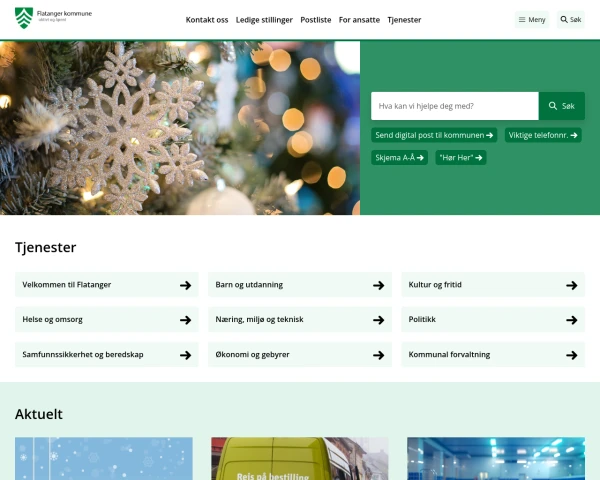The height and width of the screenshot is (480, 600).
Task: Click arrow icon on Politikk
Action: click(572, 320)
